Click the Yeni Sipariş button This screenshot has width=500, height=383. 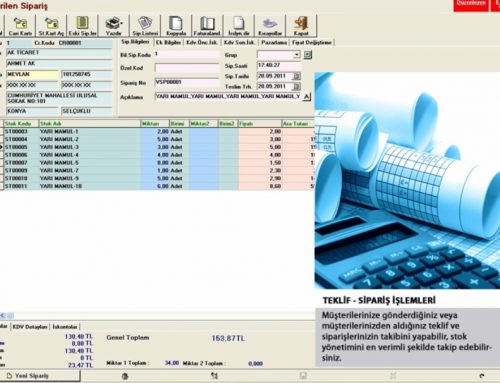40,376
